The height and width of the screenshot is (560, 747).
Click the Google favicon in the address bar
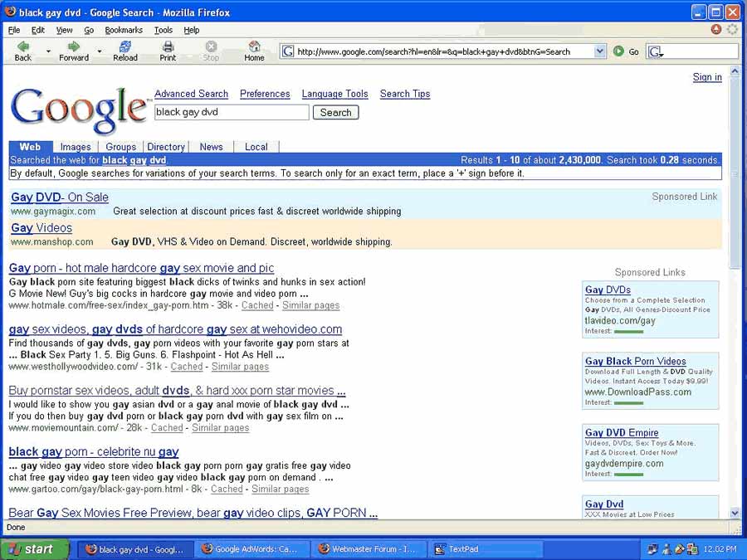(x=288, y=51)
